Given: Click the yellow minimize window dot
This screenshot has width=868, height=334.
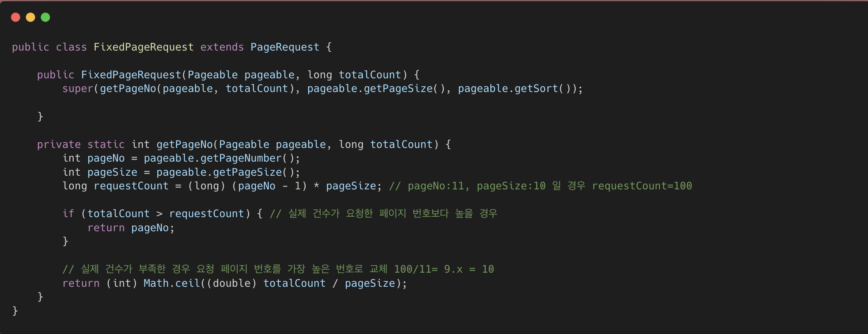Looking at the screenshot, I should [x=31, y=17].
